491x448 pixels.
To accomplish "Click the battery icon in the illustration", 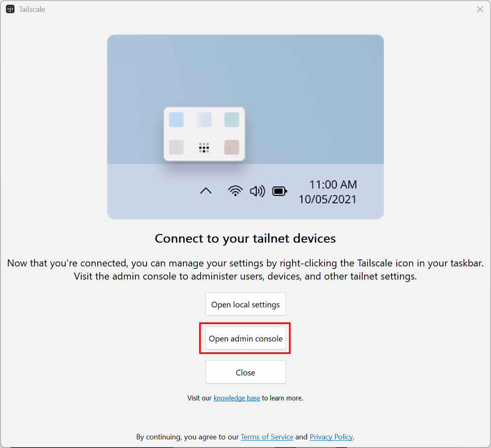I will (279, 191).
